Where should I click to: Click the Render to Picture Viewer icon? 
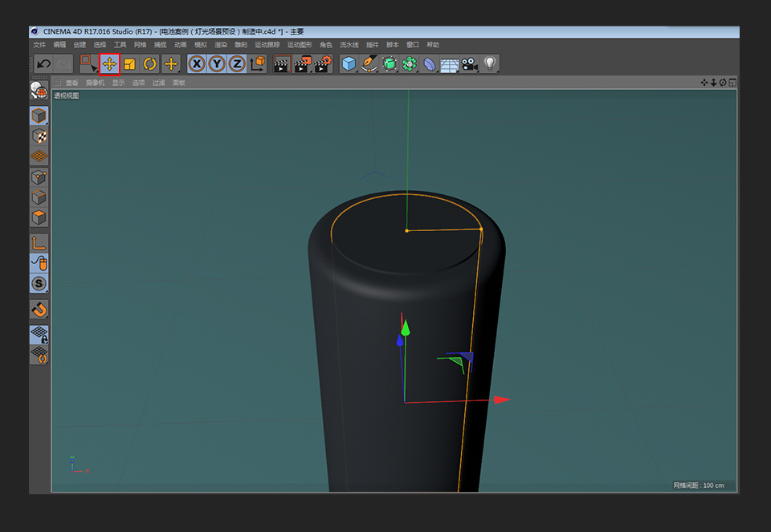(302, 64)
